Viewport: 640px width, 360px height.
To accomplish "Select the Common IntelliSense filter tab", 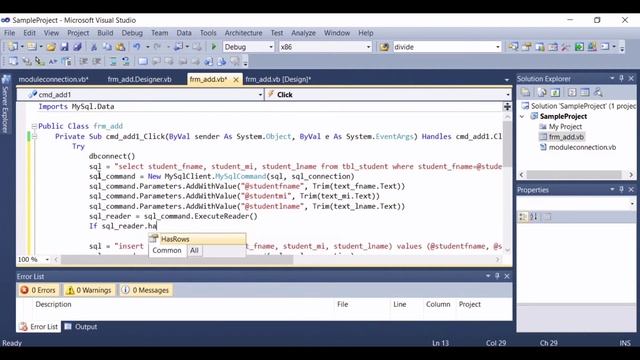I will click(167, 251).
